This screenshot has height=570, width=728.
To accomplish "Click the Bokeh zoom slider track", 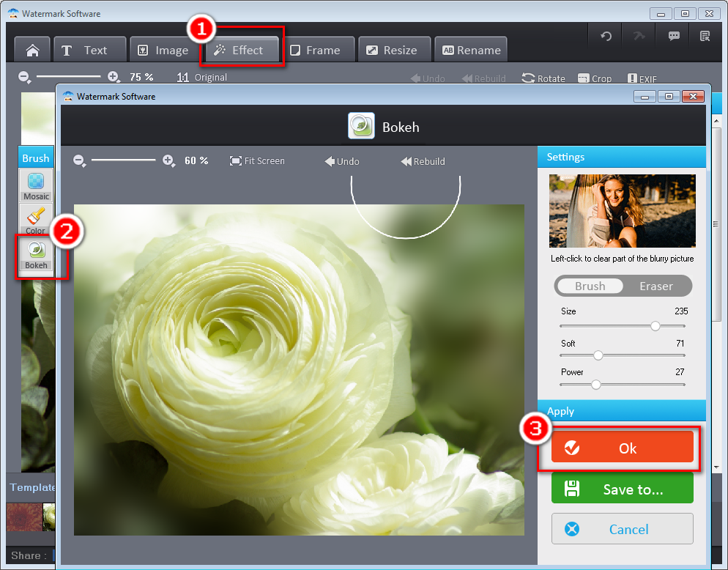I will (124, 160).
